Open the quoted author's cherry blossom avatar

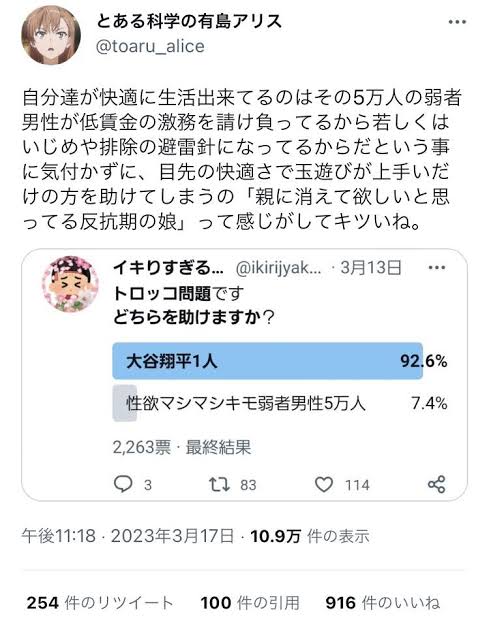coord(70,284)
